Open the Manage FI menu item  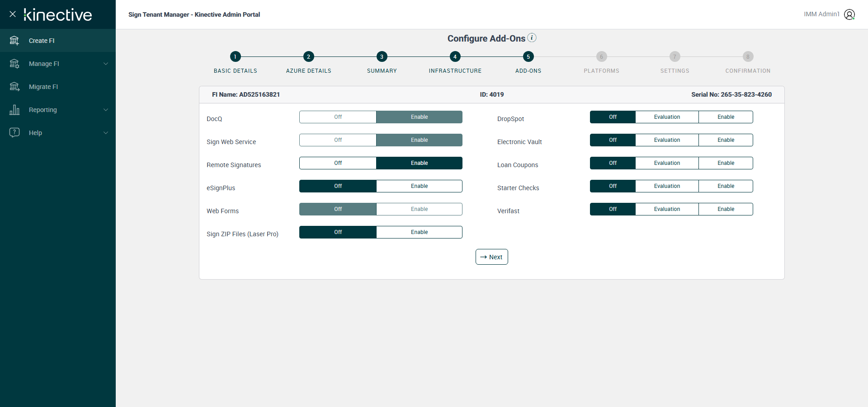tap(58, 64)
